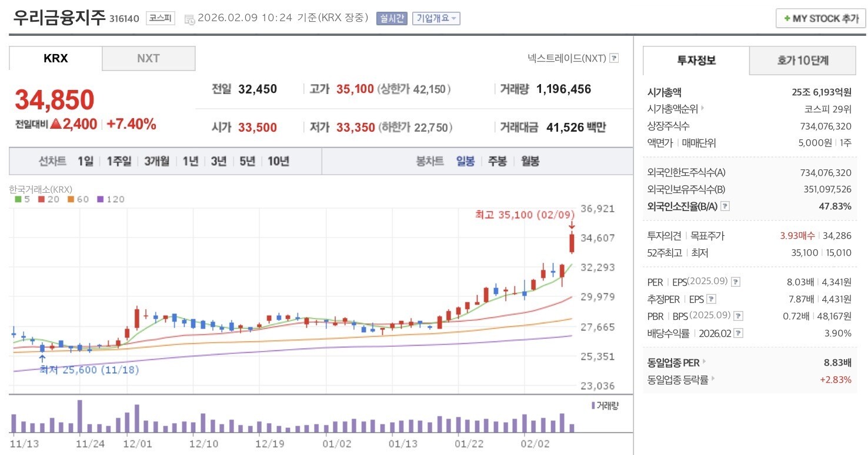Open the 기업개요 dropdown
This screenshot has height=455, width=868.
[436, 18]
